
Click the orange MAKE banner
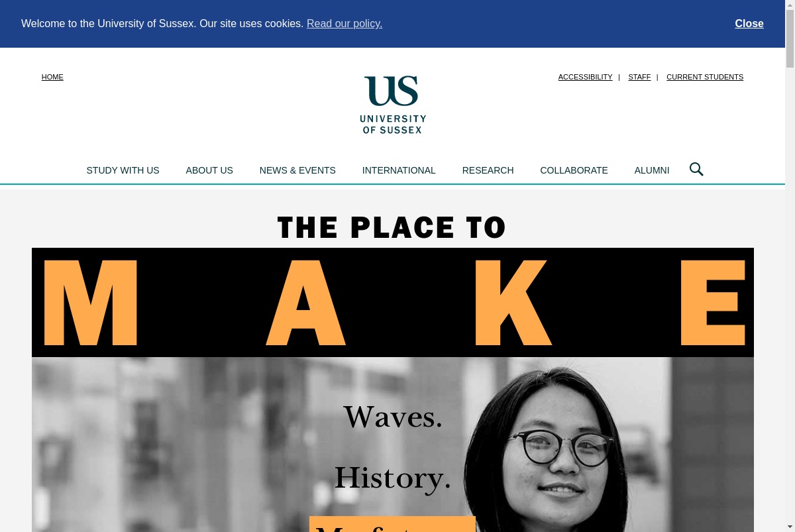393,302
